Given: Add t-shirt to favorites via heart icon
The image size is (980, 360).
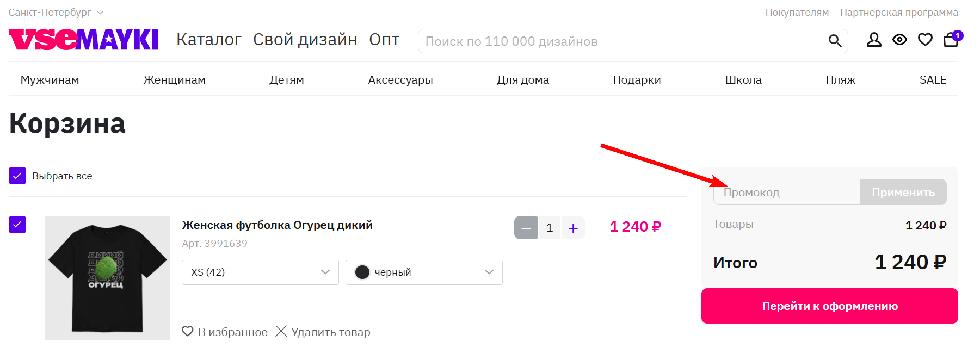Looking at the screenshot, I should (188, 332).
